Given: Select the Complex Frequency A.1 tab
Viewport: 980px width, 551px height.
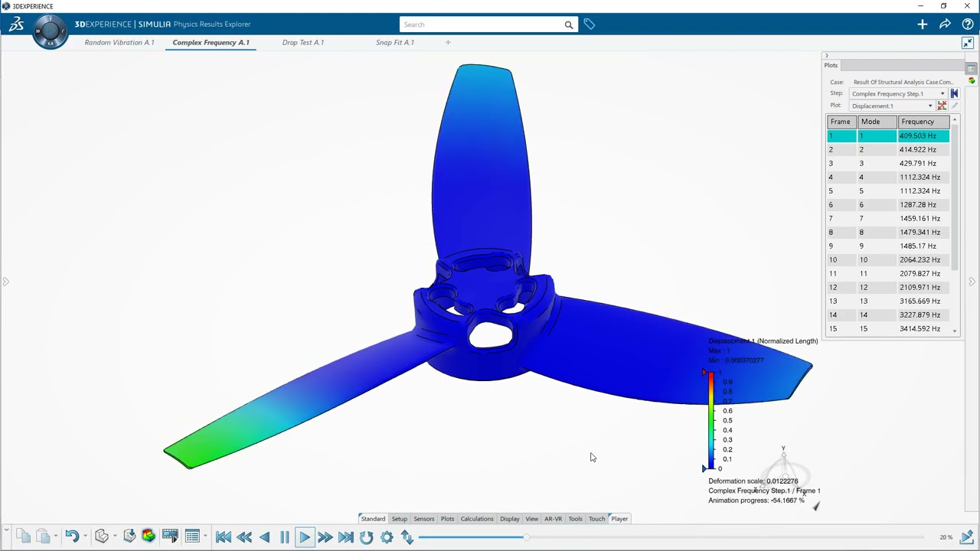Looking at the screenshot, I should coord(211,43).
